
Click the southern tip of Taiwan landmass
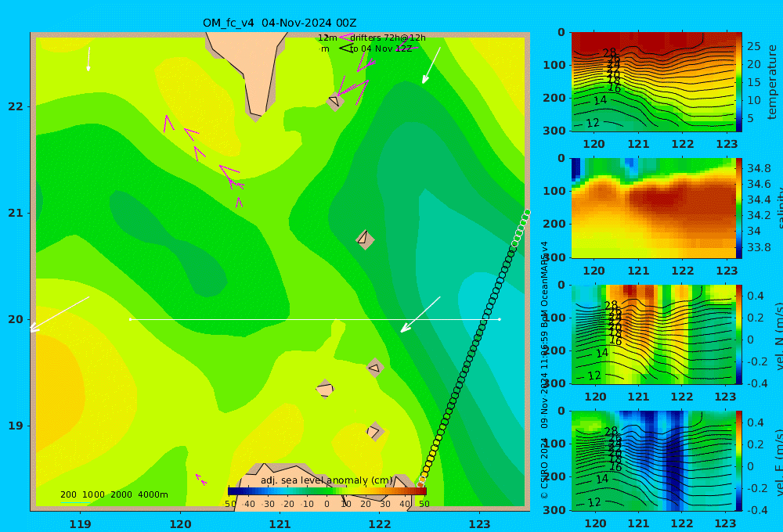(256, 116)
